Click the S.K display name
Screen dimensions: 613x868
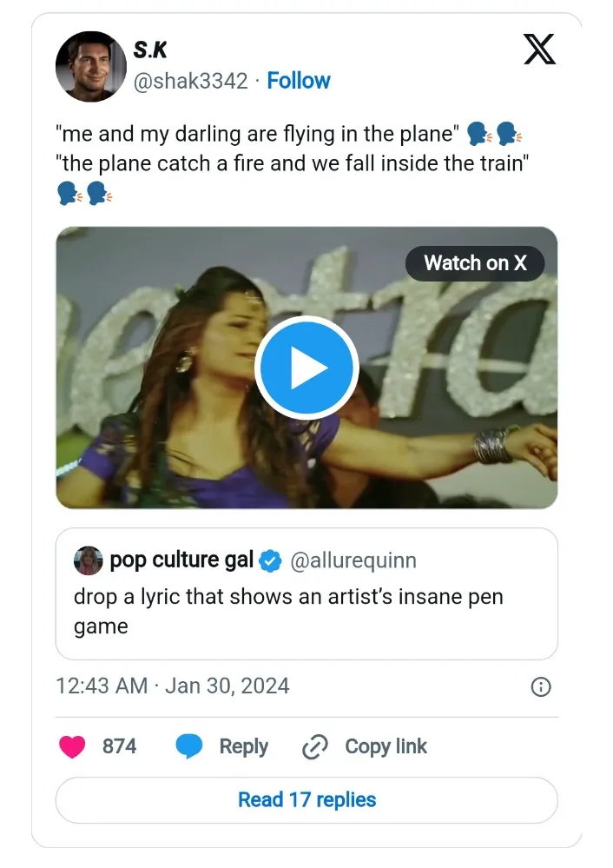(x=150, y=51)
